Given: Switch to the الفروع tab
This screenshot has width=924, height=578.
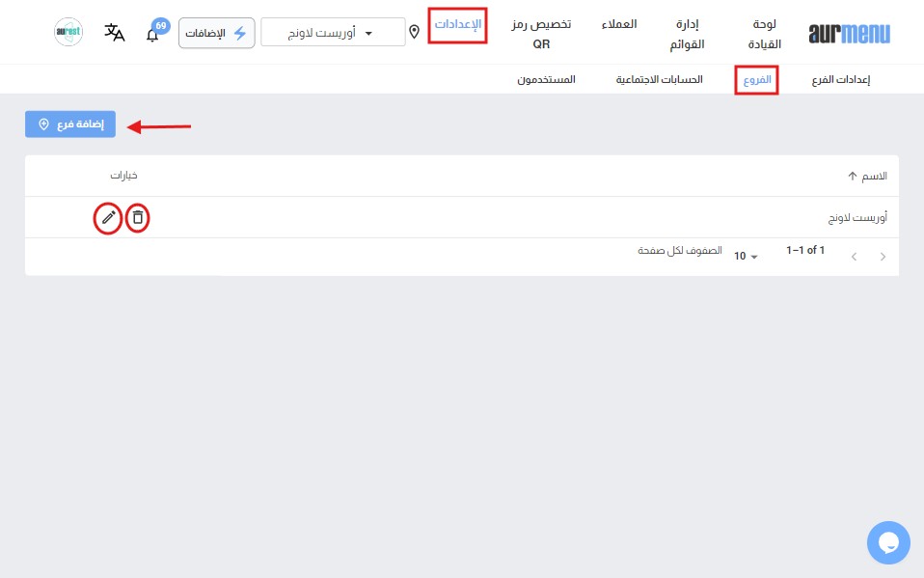Looking at the screenshot, I should pos(756,80).
